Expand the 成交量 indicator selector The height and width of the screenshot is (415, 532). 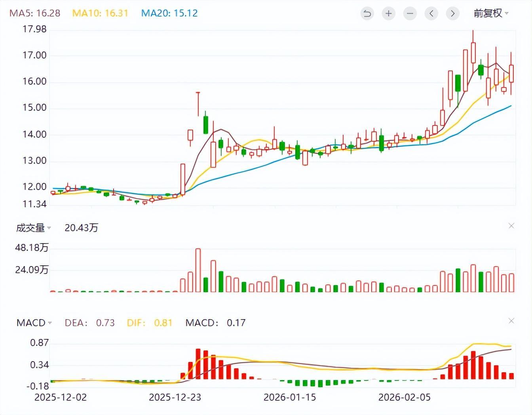34,228
